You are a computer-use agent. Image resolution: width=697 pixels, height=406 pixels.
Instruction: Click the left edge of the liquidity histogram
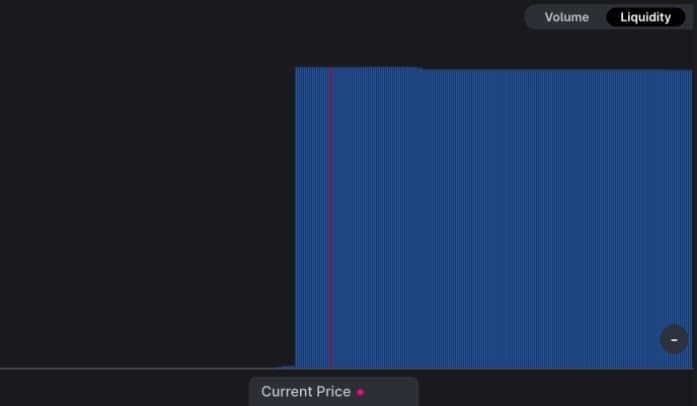297,220
